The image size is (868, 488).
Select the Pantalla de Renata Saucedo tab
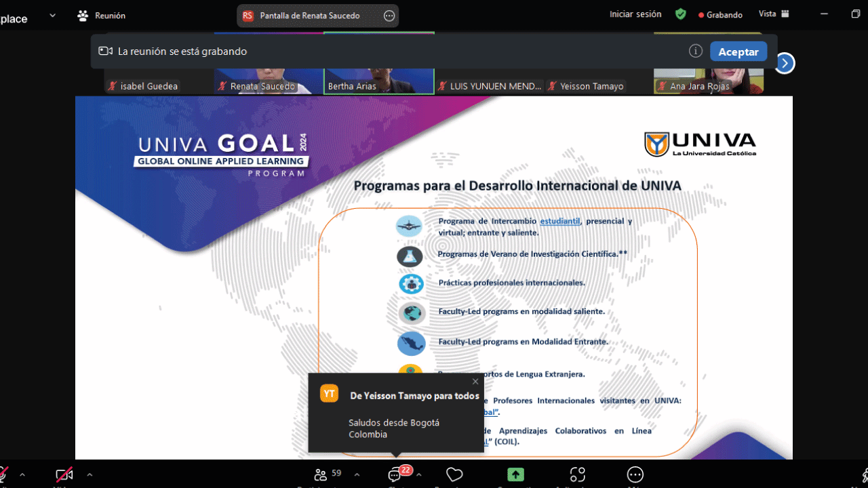click(x=317, y=16)
